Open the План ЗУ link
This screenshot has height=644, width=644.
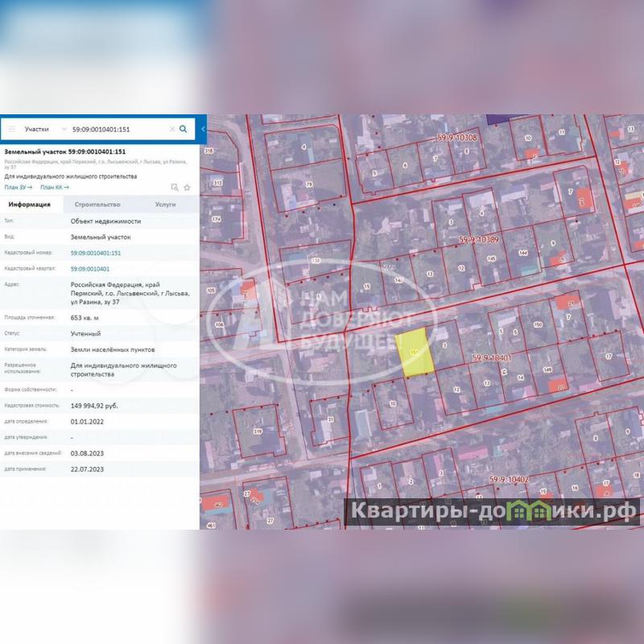(x=18, y=187)
